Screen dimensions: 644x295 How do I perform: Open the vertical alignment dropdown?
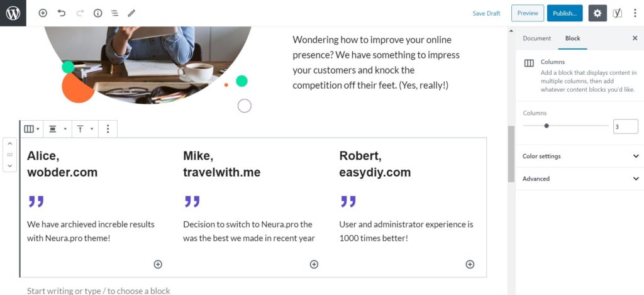coord(86,129)
